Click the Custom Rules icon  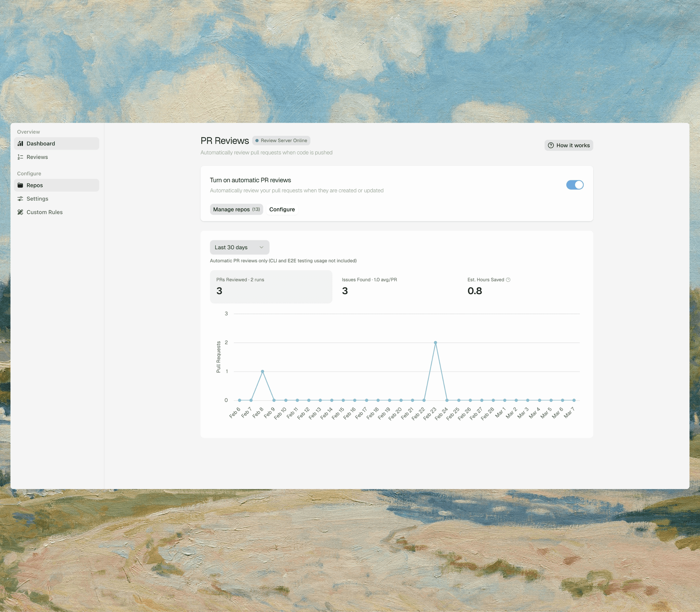(20, 212)
